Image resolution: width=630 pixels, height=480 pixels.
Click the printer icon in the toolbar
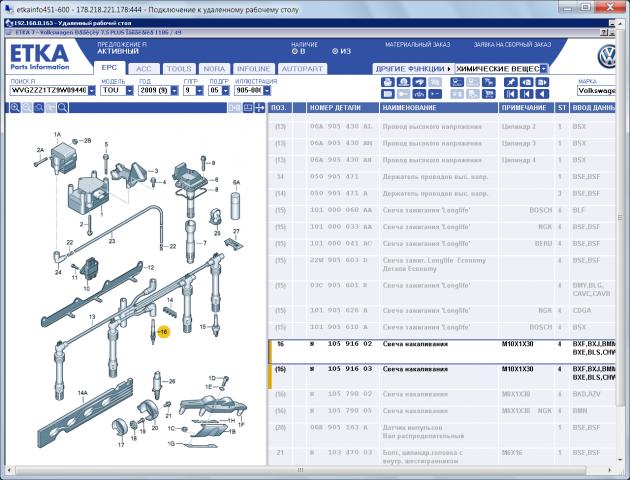tap(387, 82)
